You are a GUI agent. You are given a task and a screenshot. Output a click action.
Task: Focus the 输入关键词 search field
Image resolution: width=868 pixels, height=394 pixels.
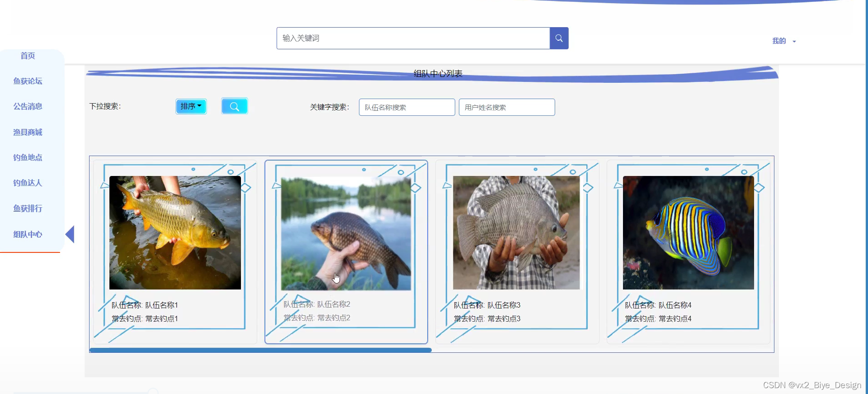(413, 38)
